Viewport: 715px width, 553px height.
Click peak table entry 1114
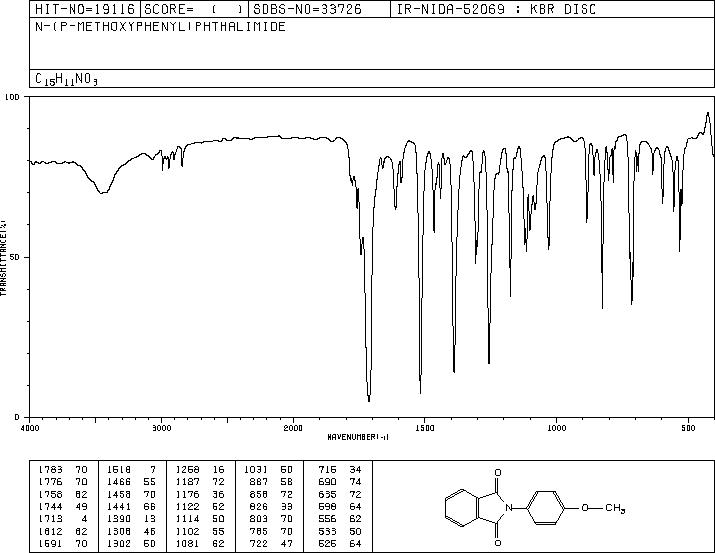(x=187, y=519)
